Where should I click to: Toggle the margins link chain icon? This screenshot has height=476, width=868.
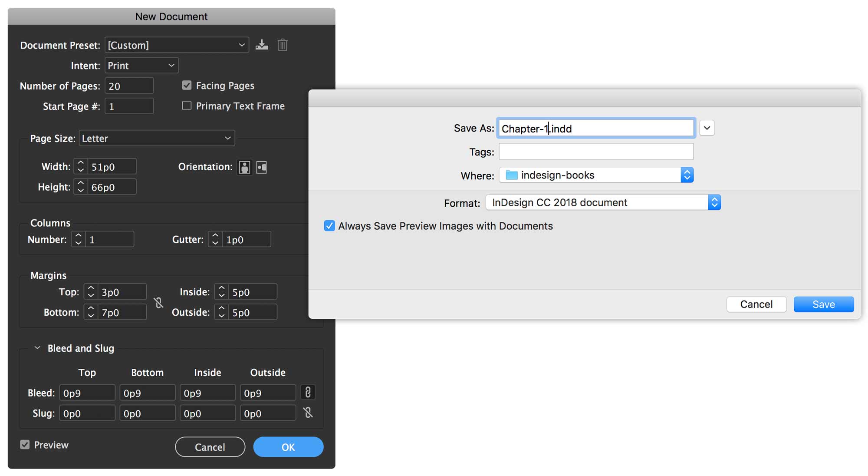click(x=159, y=302)
